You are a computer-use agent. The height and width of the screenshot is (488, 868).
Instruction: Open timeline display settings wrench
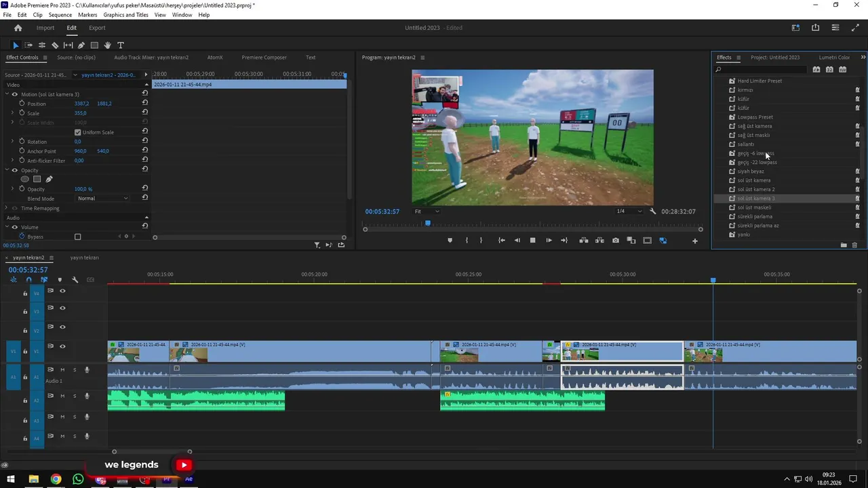(75, 279)
